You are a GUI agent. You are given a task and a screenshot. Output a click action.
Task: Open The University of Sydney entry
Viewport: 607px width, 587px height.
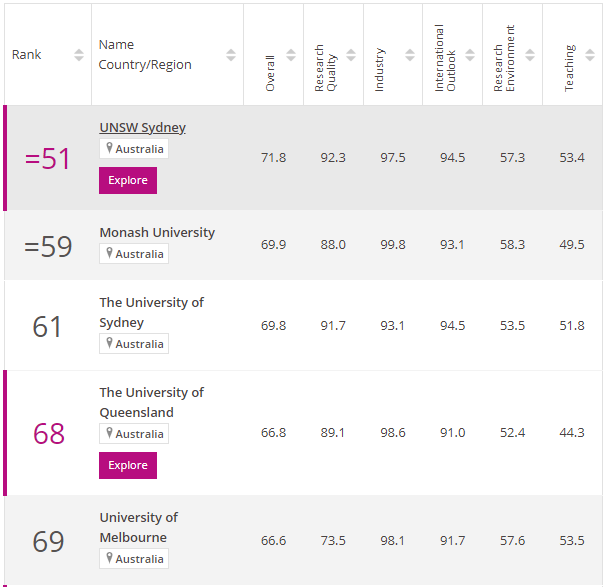point(151,312)
